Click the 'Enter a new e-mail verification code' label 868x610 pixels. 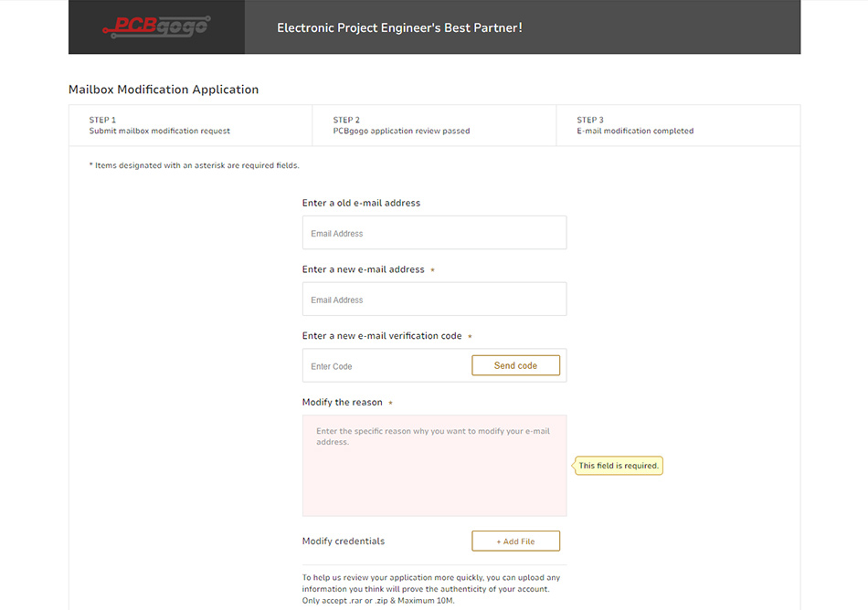click(382, 336)
